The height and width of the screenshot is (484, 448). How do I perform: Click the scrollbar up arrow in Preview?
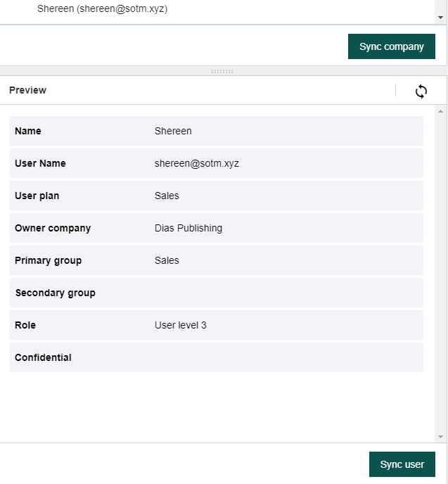[441, 111]
